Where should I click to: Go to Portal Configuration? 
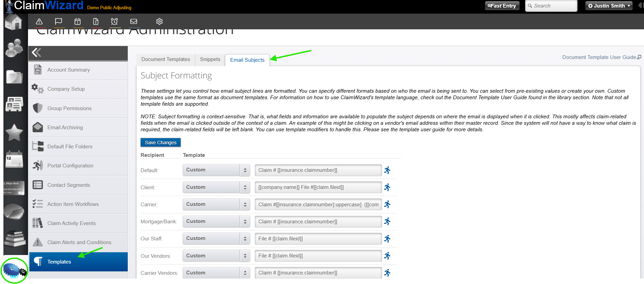[x=78, y=166]
